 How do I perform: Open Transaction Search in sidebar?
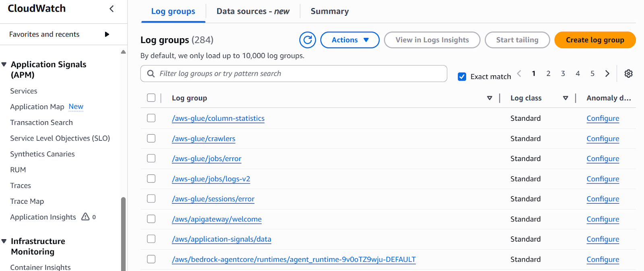click(41, 122)
